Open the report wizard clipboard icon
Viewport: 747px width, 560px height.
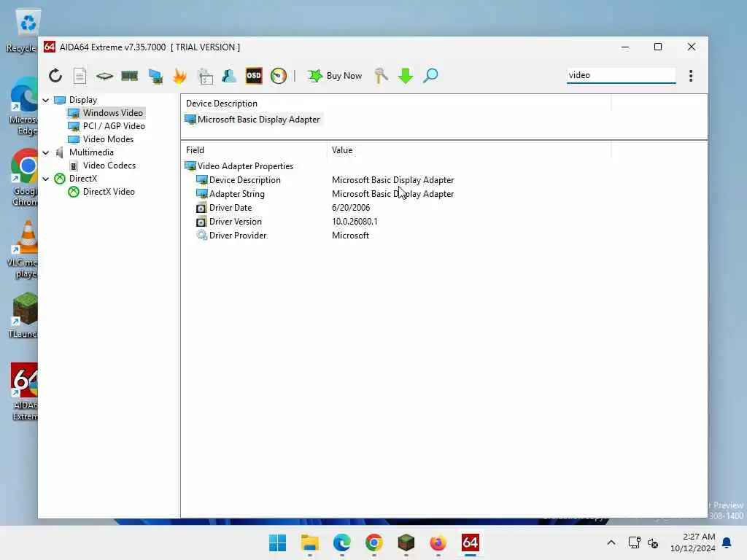(205, 76)
